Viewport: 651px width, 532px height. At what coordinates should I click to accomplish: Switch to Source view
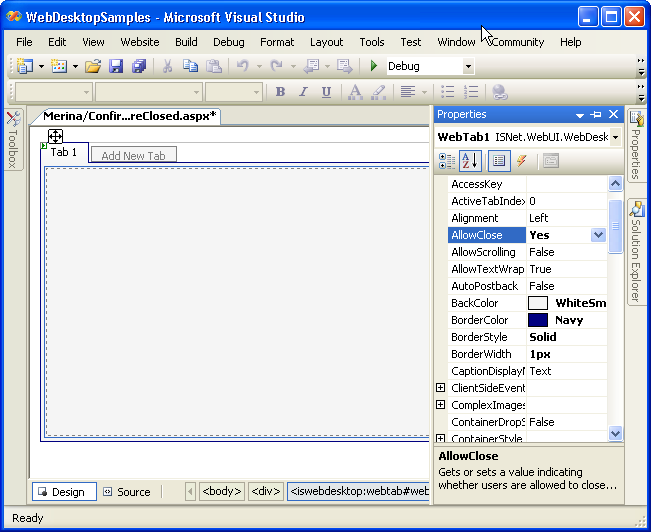pyautogui.click(x=127, y=492)
